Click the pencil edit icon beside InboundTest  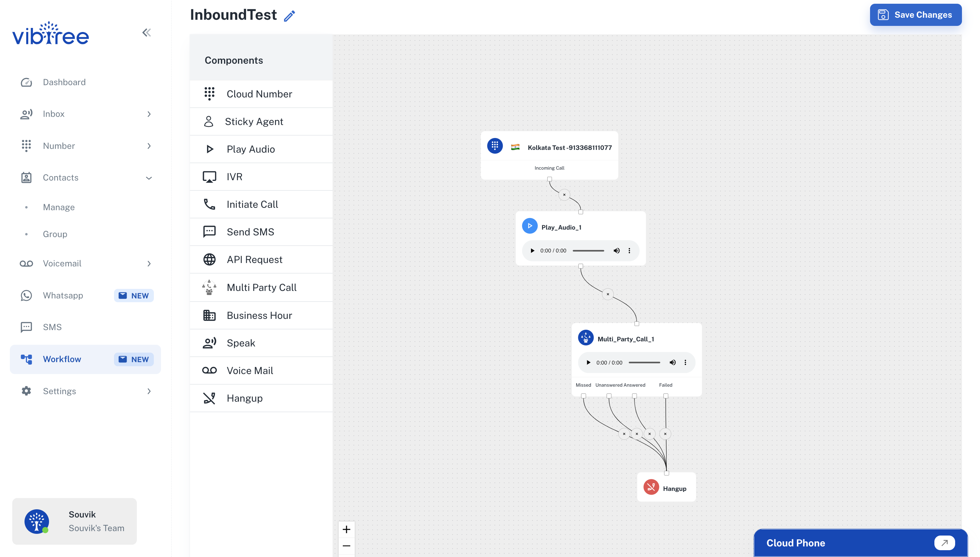click(x=289, y=16)
